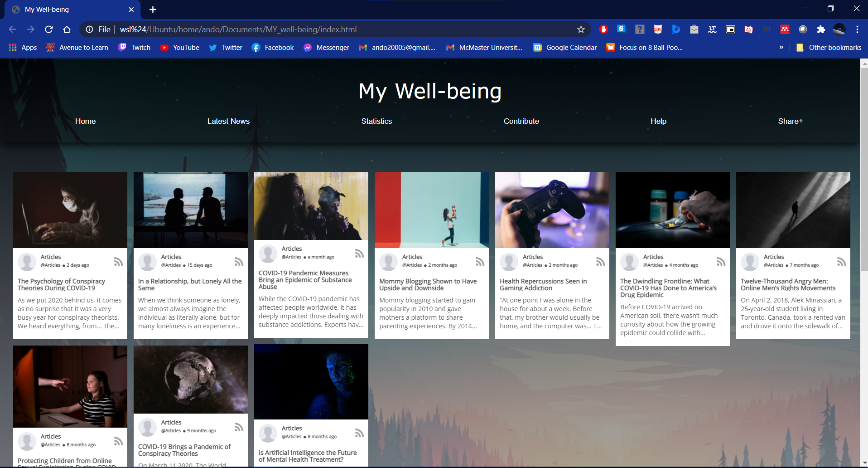This screenshot has width=868, height=468.
Task: Open the Share+ navigation link
Action: (x=791, y=121)
